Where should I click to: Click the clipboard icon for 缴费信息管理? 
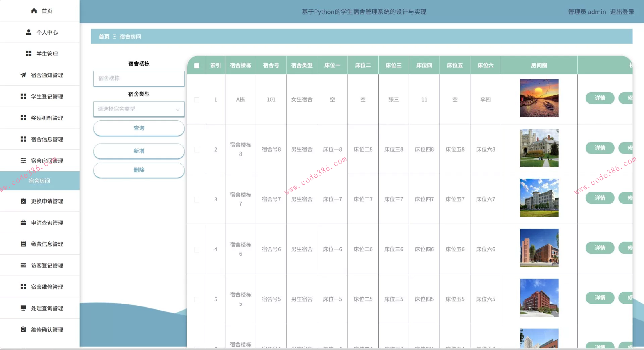(x=23, y=244)
